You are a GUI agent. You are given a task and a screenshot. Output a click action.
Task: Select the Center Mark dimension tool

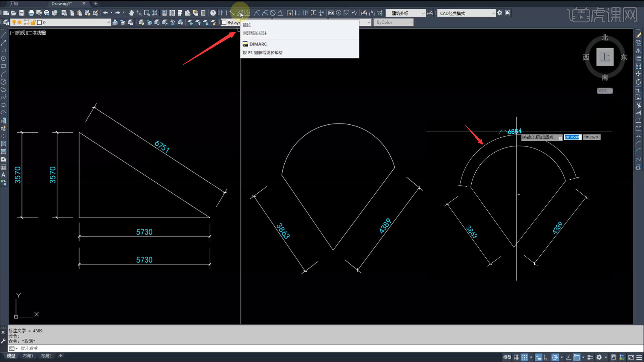click(x=339, y=13)
